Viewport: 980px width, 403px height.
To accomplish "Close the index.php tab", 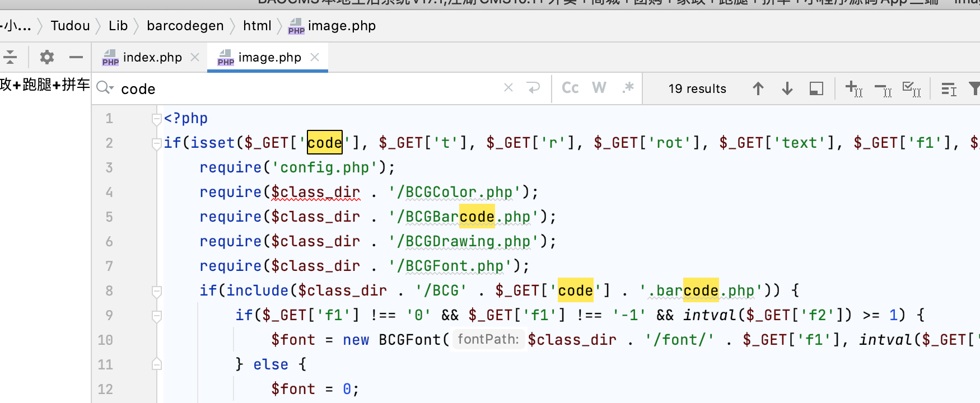I will tap(195, 57).
